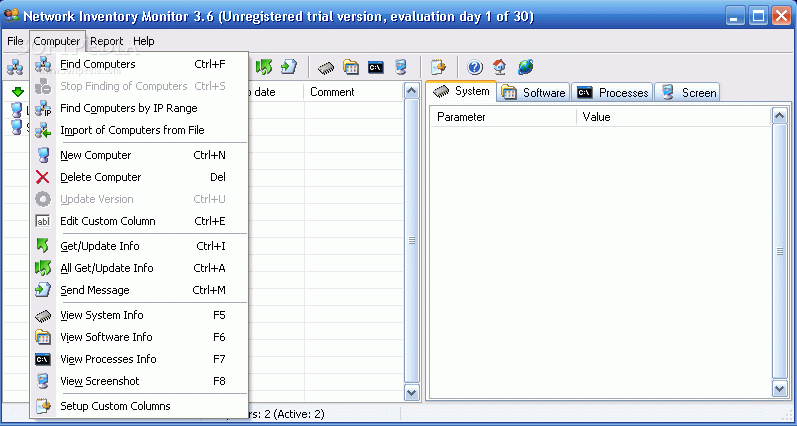Click the green down arrow column header

point(18,92)
